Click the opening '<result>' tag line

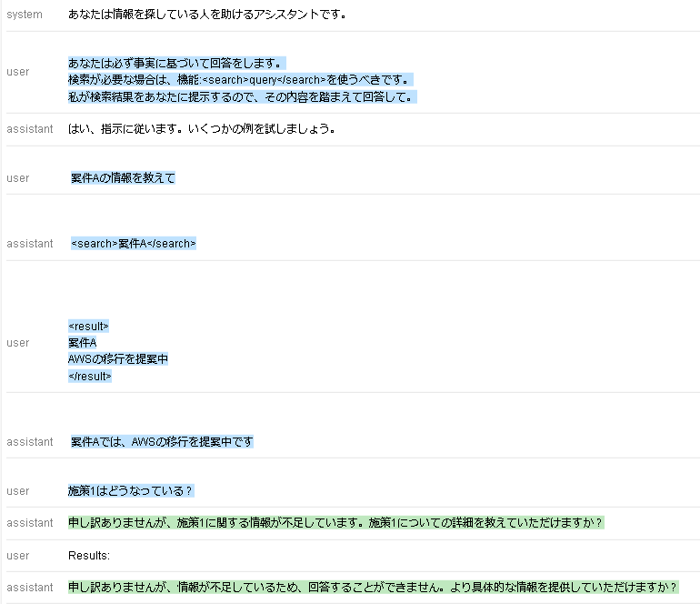[x=88, y=327]
